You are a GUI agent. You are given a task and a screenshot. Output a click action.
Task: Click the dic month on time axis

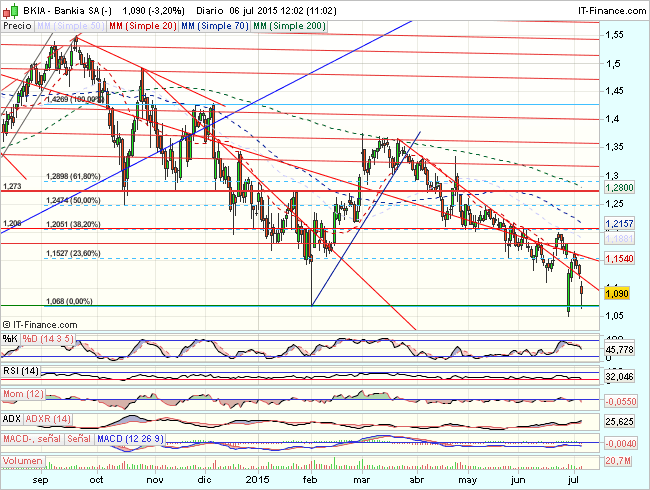[x=204, y=480]
